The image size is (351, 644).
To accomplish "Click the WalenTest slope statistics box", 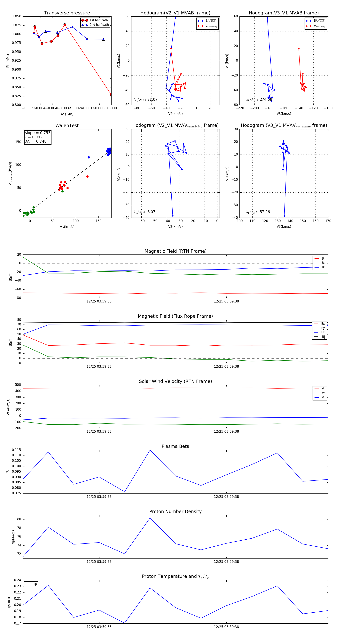I will (x=37, y=137).
